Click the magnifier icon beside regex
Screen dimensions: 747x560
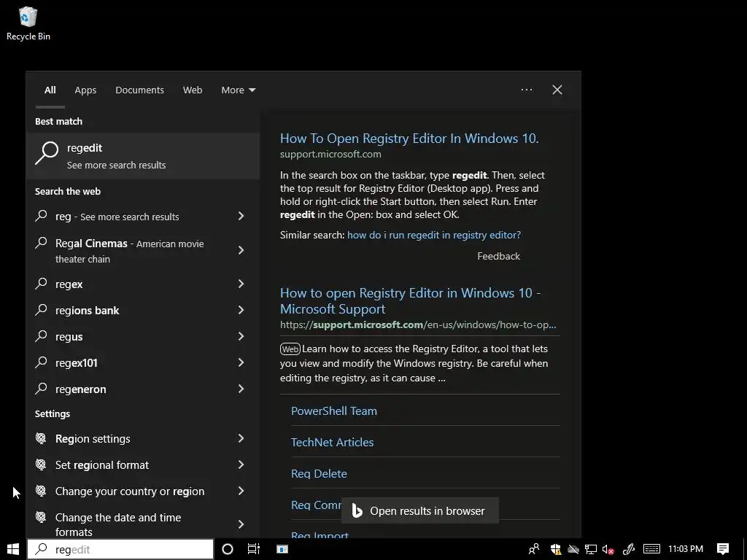[x=41, y=284]
